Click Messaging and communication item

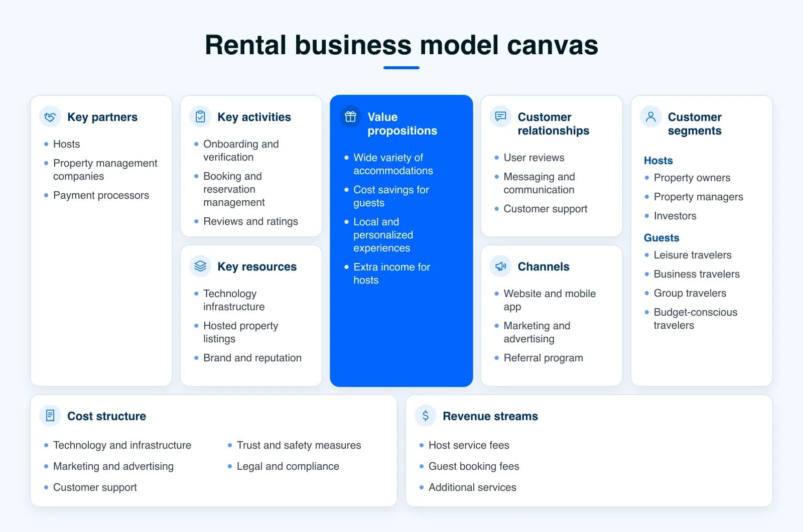coord(539,183)
